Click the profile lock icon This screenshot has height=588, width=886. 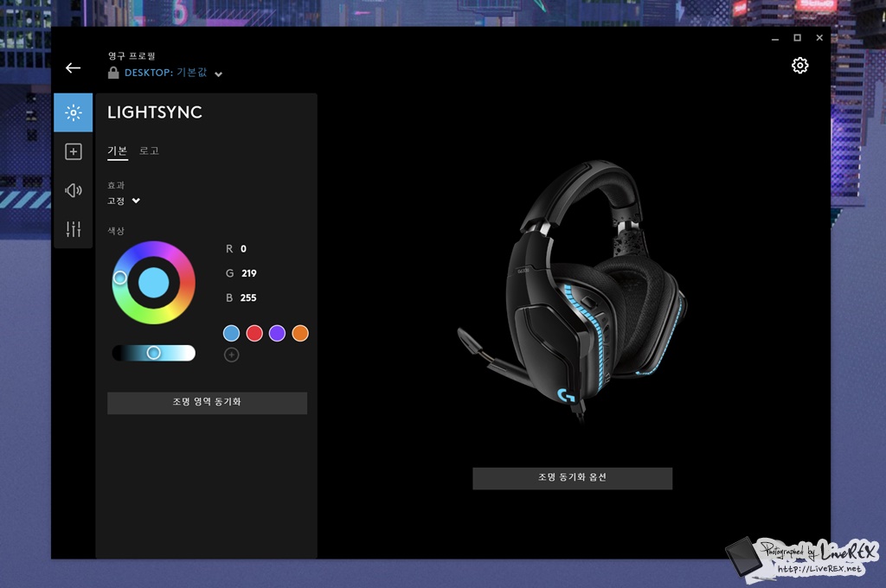click(x=113, y=73)
